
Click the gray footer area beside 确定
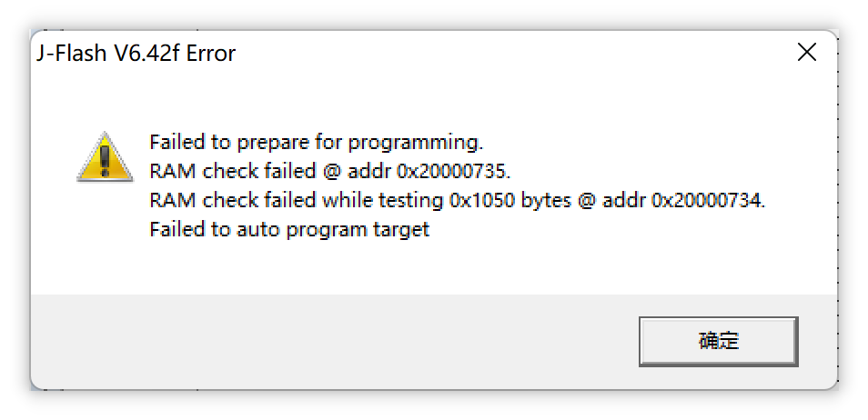(x=332, y=342)
